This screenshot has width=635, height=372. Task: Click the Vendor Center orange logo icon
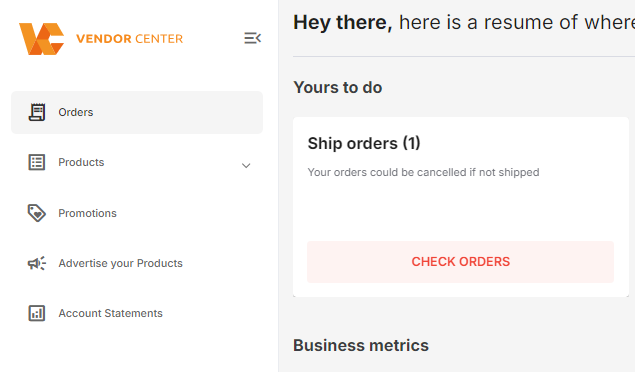(x=41, y=39)
